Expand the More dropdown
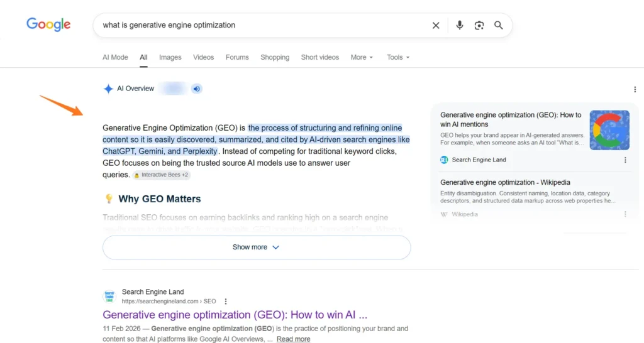 [x=362, y=57]
